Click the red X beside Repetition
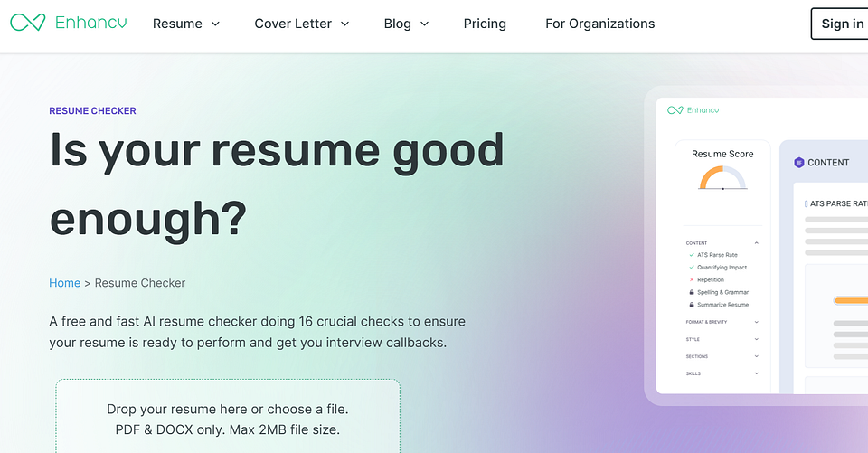 692,279
